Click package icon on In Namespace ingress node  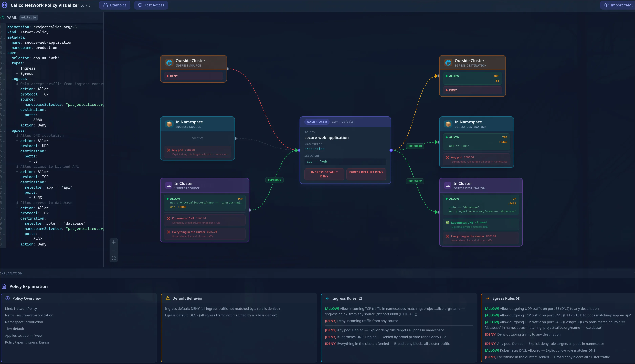pos(169,124)
